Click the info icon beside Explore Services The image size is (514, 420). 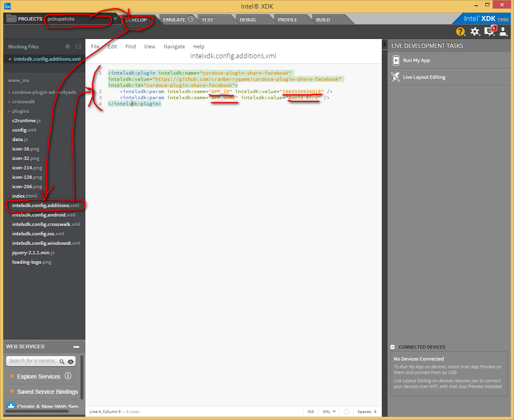coord(68,376)
